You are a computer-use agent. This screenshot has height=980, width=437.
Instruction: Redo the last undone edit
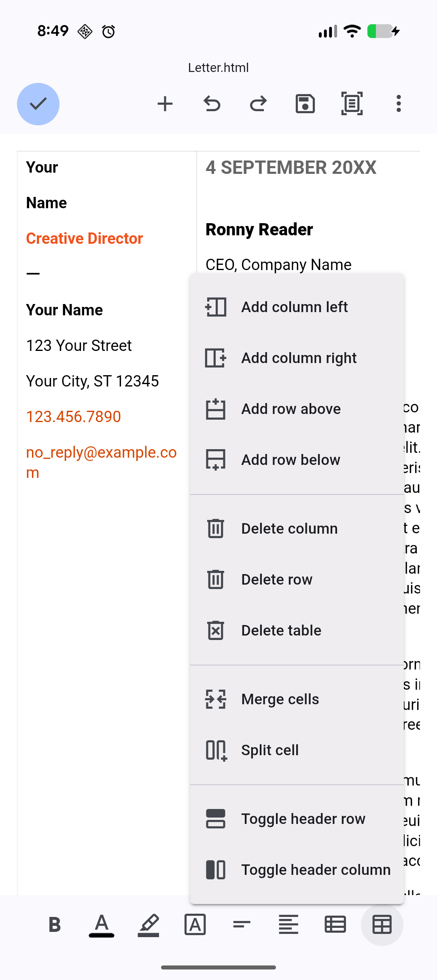pyautogui.click(x=258, y=104)
